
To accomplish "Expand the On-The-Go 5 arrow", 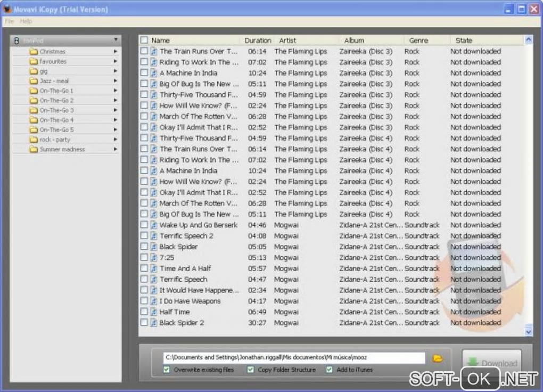I will pyautogui.click(x=116, y=129).
